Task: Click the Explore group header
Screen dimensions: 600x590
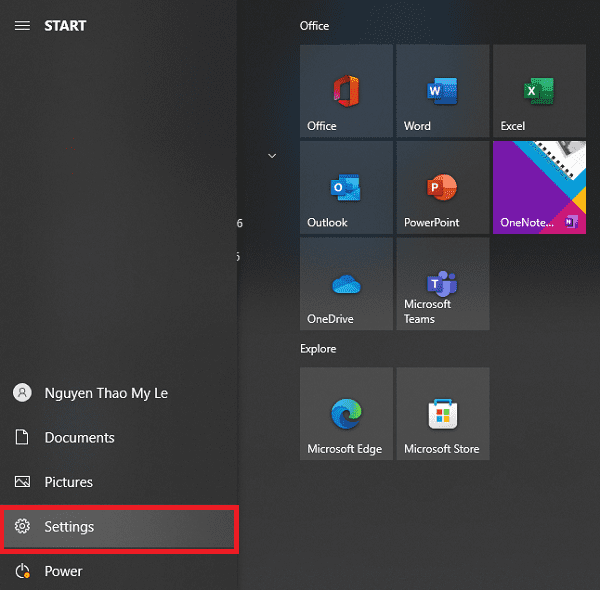Action: tap(318, 349)
